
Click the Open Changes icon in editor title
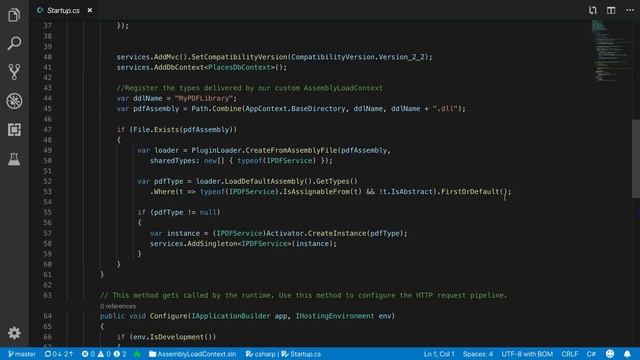(x=592, y=10)
